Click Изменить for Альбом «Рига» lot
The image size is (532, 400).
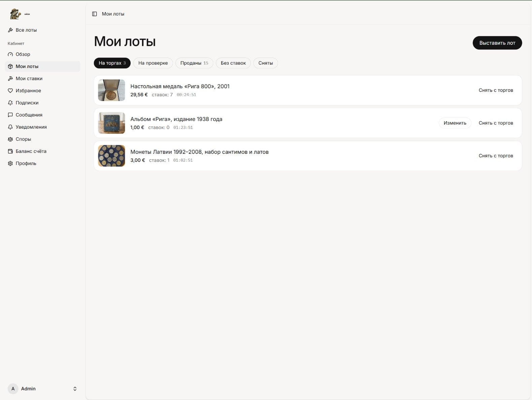[x=455, y=123]
